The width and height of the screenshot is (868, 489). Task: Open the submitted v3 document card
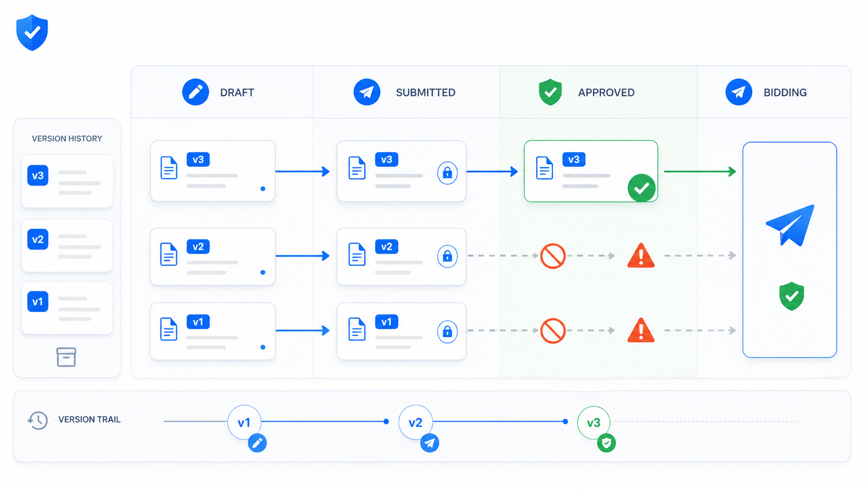[401, 171]
